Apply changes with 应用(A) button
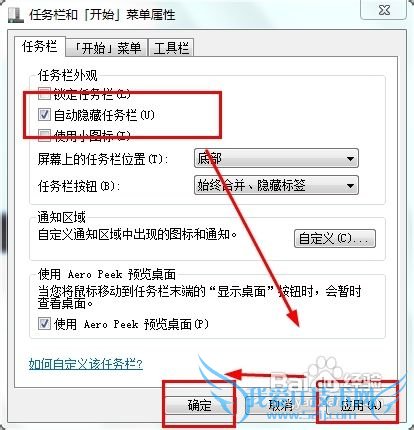This screenshot has height=430, width=414. click(x=361, y=405)
